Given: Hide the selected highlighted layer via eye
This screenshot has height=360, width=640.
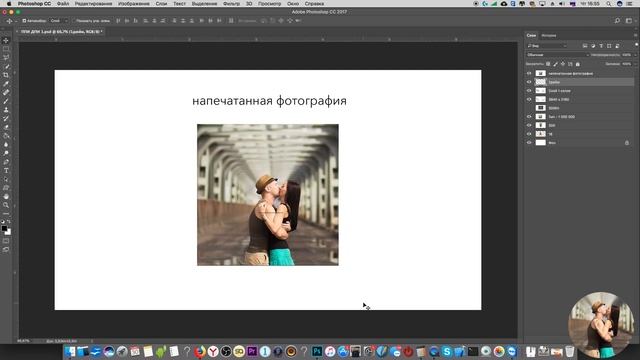Looking at the screenshot, I should point(529,82).
